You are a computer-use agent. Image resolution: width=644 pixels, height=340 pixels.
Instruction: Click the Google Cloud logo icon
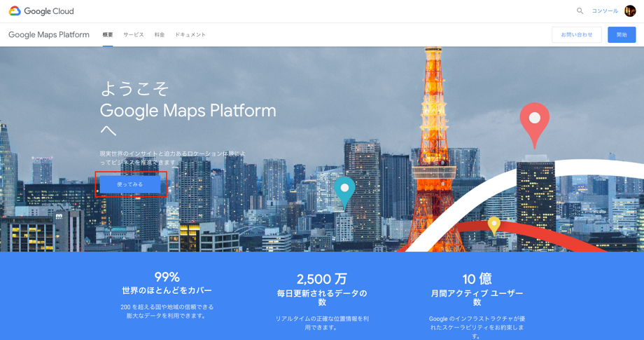pos(15,11)
